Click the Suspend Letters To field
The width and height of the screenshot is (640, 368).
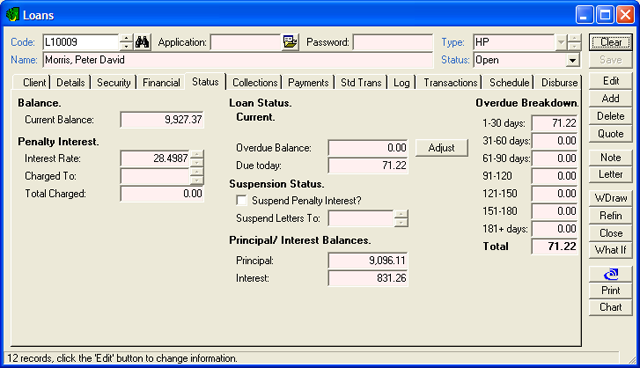point(361,218)
